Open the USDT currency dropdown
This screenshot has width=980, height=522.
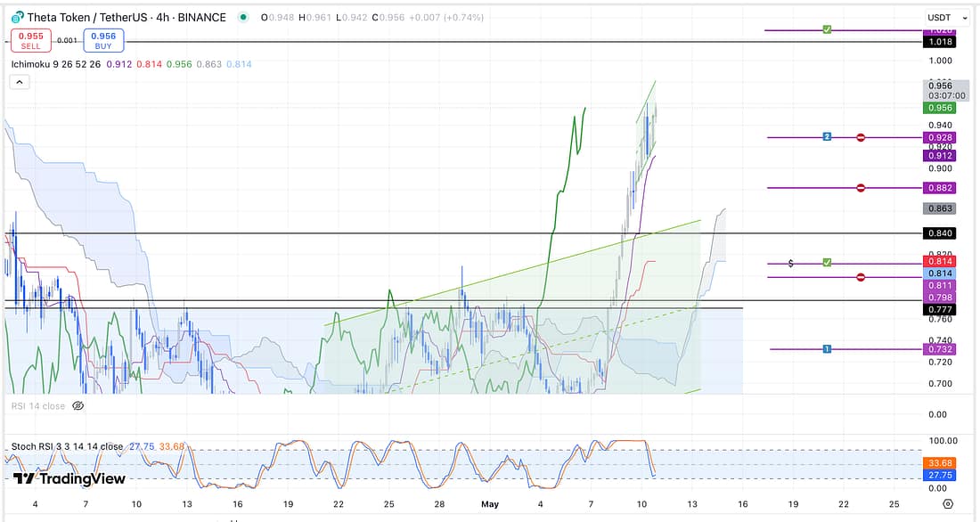pos(946,17)
